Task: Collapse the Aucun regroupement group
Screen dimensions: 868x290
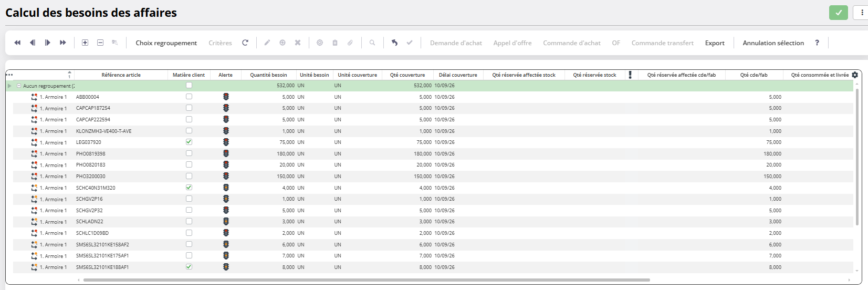Action: (x=19, y=86)
